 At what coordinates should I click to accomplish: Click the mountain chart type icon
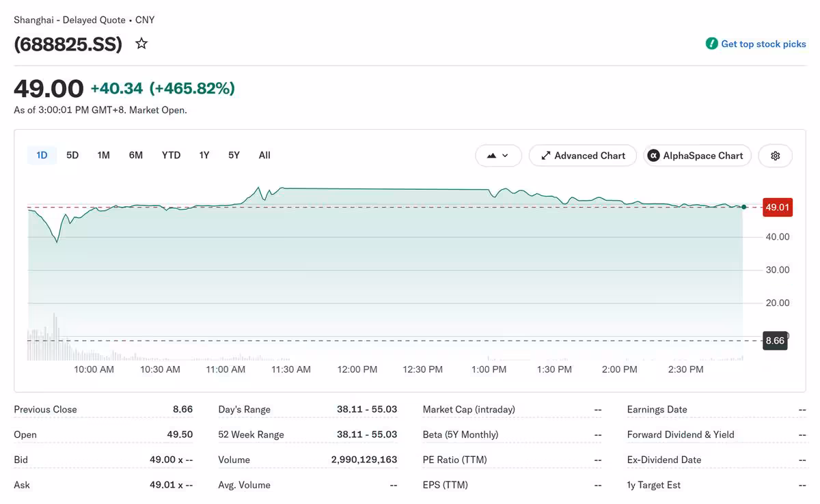[491, 156]
